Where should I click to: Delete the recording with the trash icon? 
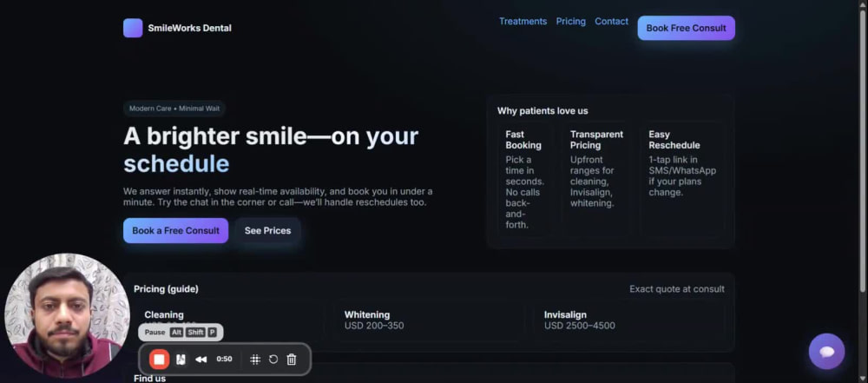[292, 360]
